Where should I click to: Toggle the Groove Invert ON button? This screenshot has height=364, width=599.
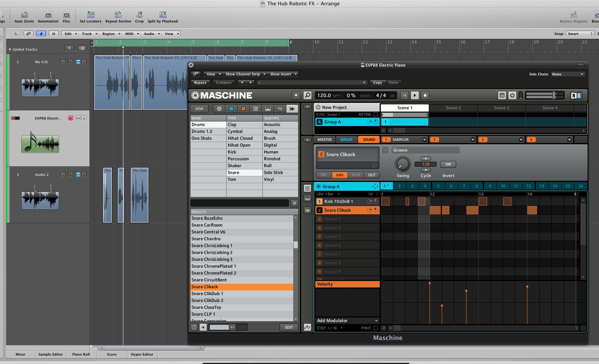click(x=448, y=164)
